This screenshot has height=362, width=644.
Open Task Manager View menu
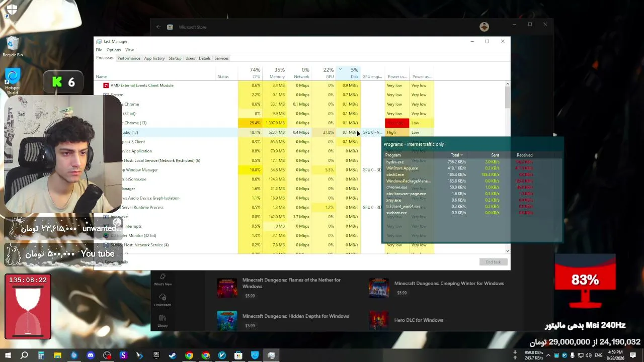pyautogui.click(x=129, y=50)
